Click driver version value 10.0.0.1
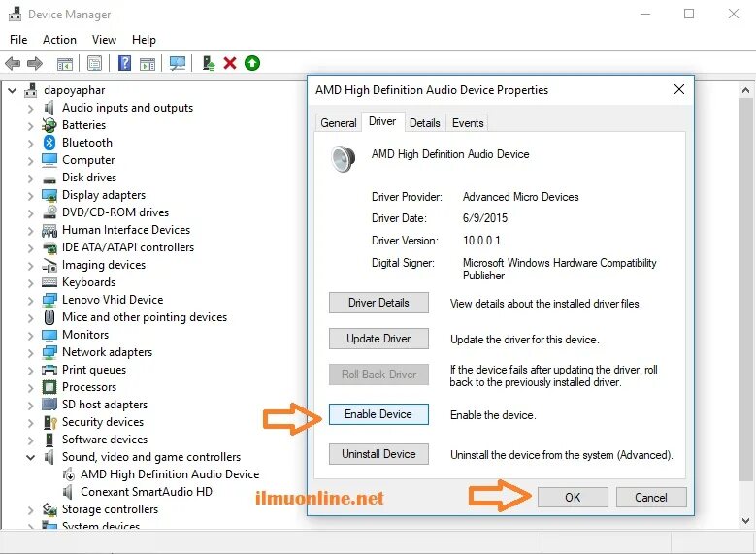This screenshot has height=554, width=756. pyautogui.click(x=481, y=241)
